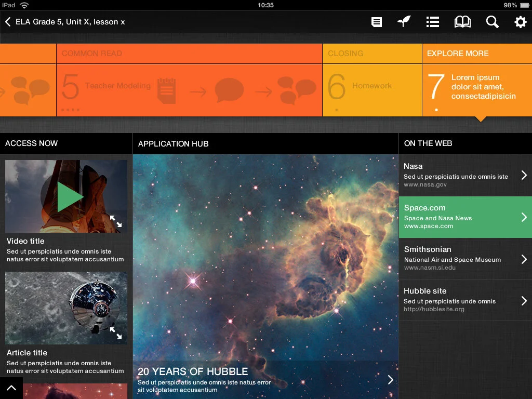The image size is (532, 399).
Task: Tap the leftmost group discussion bubbles icon
Action: [x=30, y=90]
